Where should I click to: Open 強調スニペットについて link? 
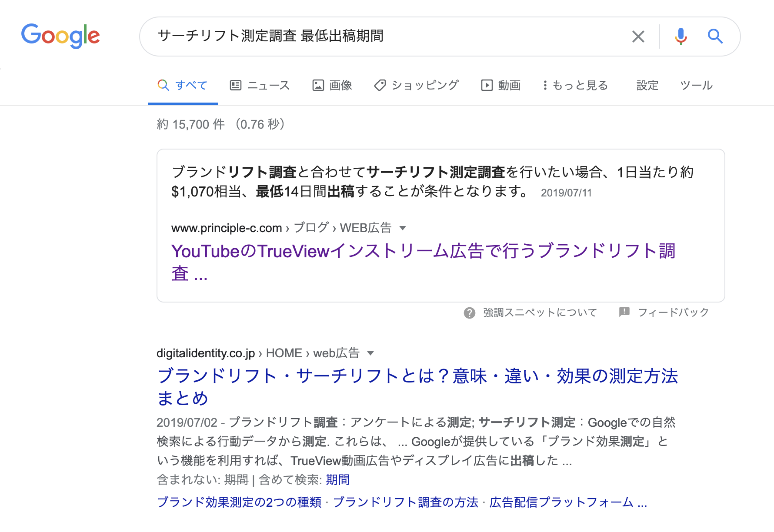540,313
